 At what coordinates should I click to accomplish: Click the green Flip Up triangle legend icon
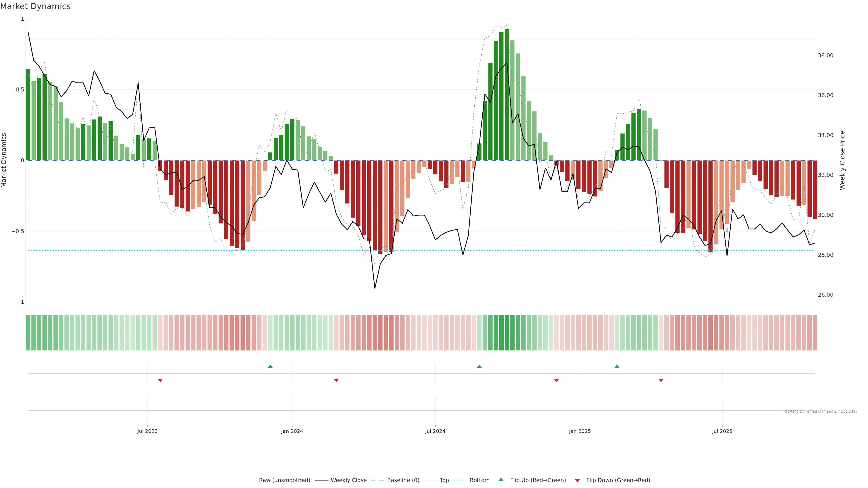pos(501,480)
